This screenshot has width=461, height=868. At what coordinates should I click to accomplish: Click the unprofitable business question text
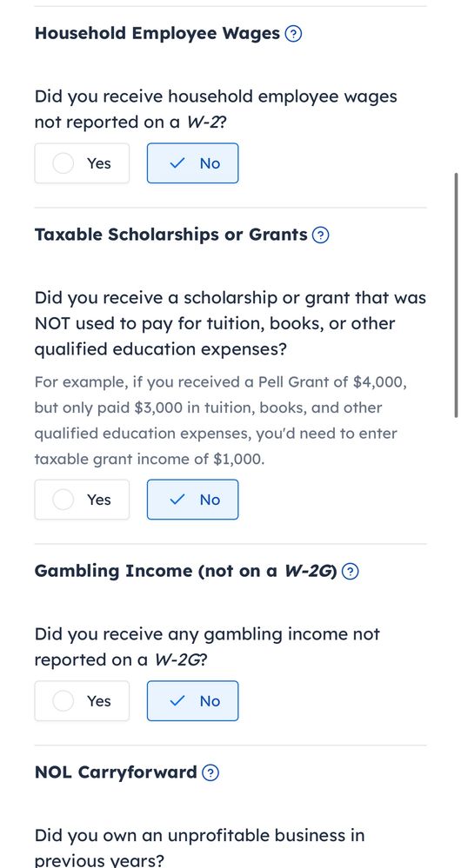pos(199,847)
